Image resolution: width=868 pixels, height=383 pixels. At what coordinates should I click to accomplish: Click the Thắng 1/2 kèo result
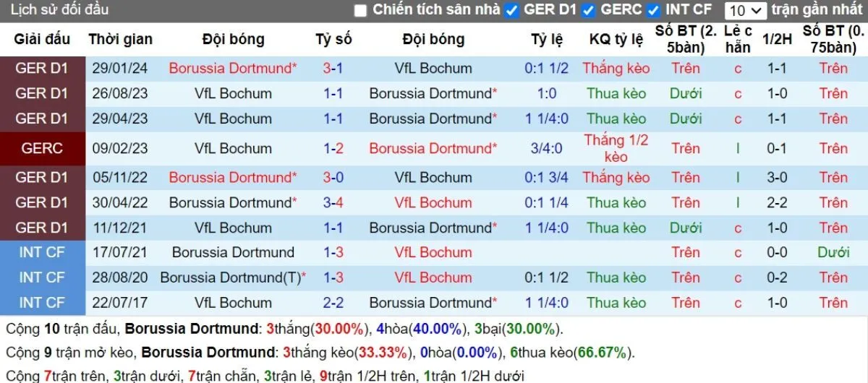(616, 148)
